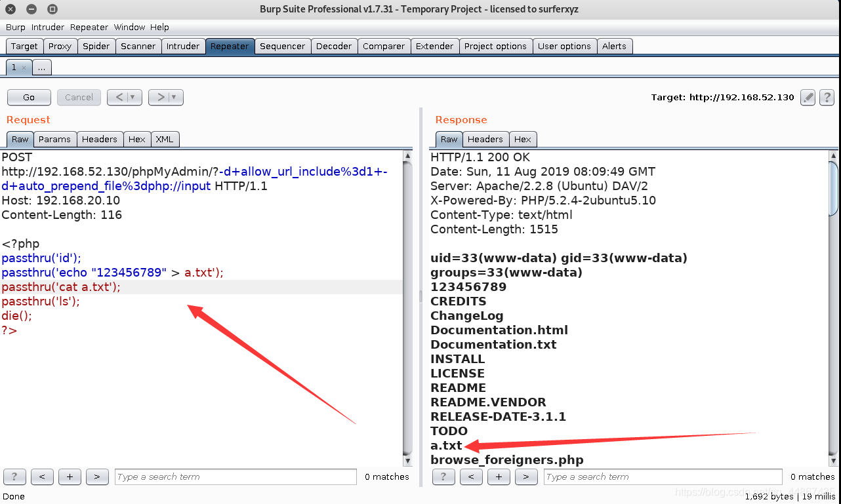This screenshot has width=841, height=504.
Task: Go to next request search match
Action: pyautogui.click(x=97, y=476)
